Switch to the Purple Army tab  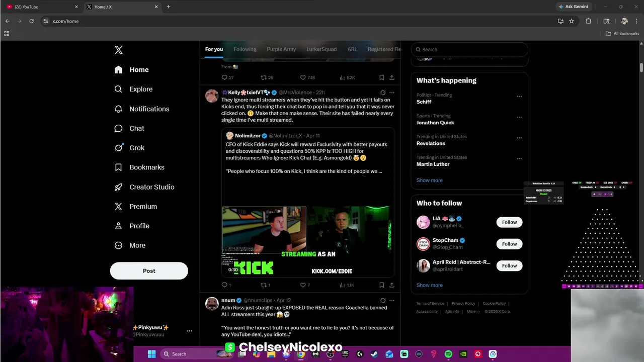(281, 49)
